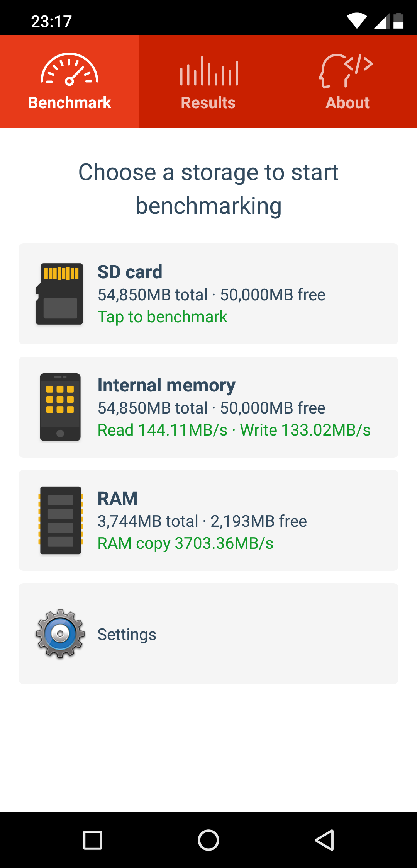Image resolution: width=417 pixels, height=868 pixels.
Task: Open recent apps square button
Action: 93,840
